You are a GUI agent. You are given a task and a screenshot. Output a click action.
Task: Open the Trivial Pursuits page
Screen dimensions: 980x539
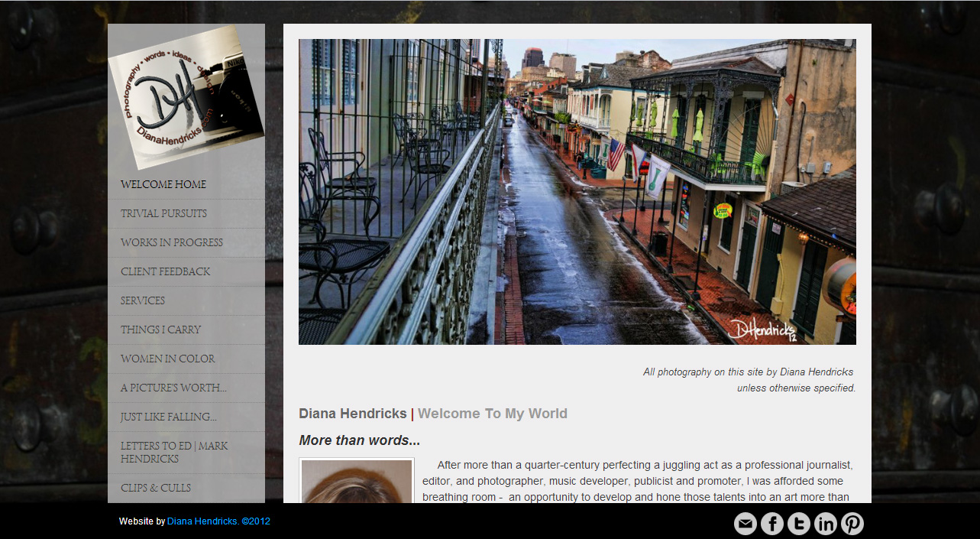163,213
